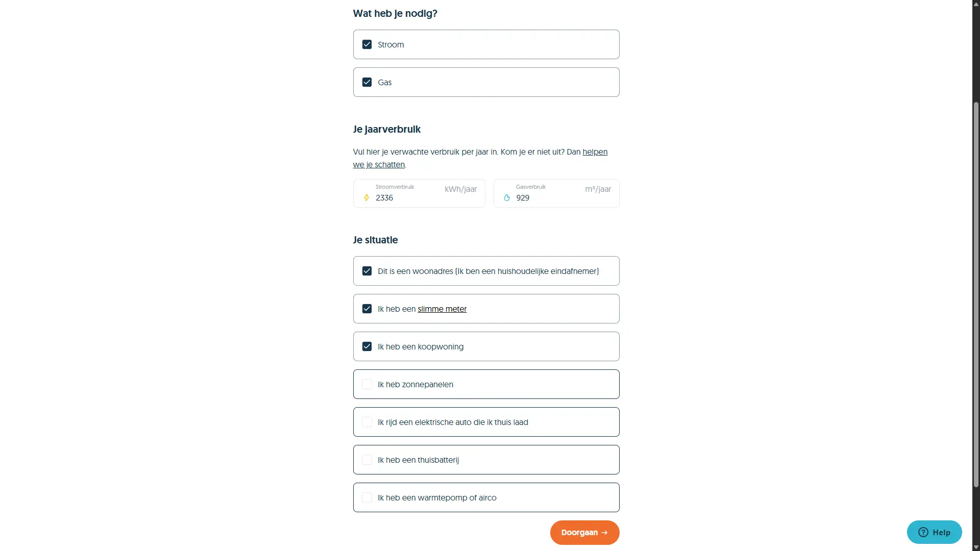Click the scrollbar down arrow
This screenshot has width=980, height=551.
(x=976, y=547)
